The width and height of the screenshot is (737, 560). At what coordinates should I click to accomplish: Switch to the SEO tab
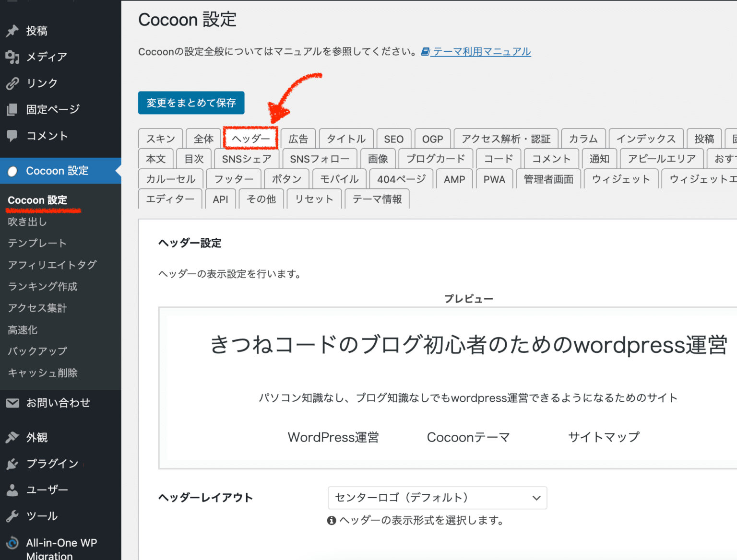tap(393, 139)
